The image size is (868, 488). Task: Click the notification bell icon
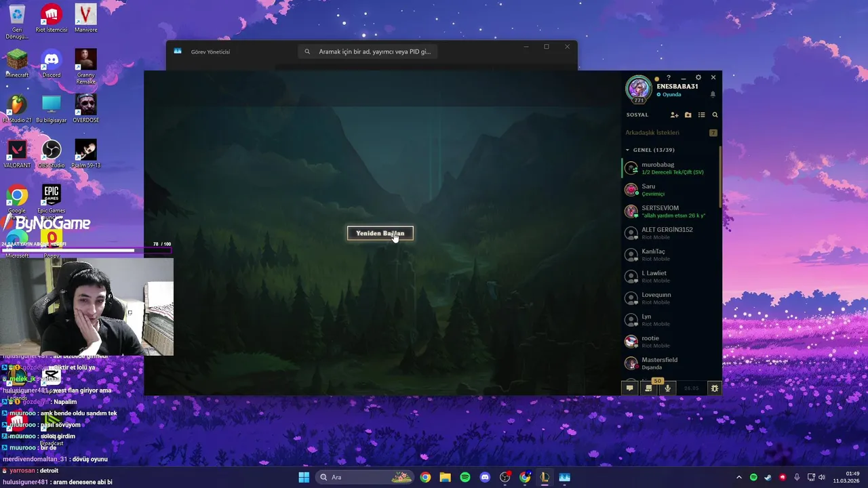pyautogui.click(x=713, y=94)
